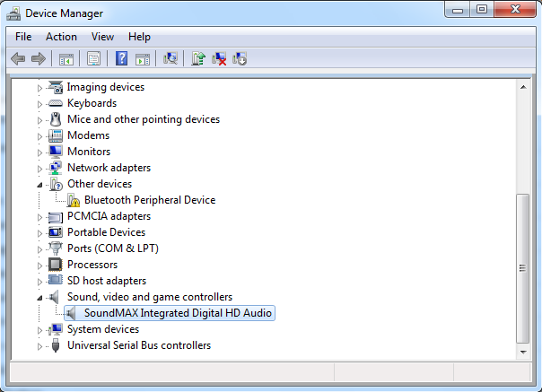
Task: Click the scrollbar up arrow
Action: (x=523, y=87)
